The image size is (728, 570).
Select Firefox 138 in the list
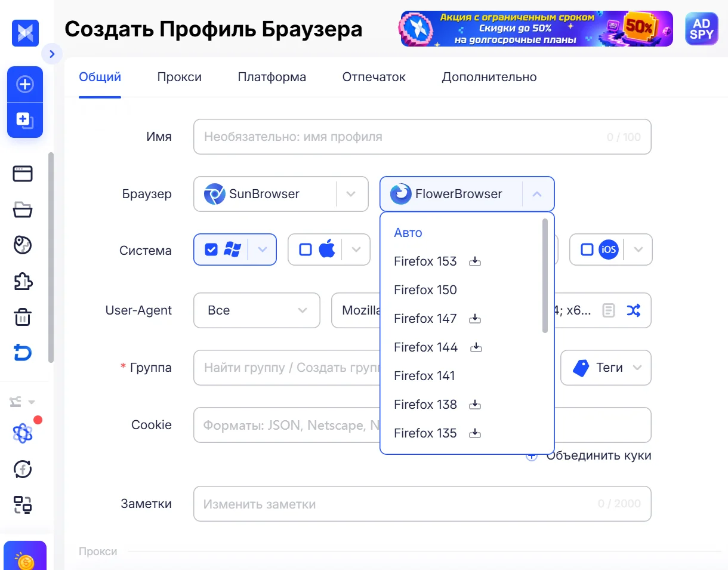point(425,405)
